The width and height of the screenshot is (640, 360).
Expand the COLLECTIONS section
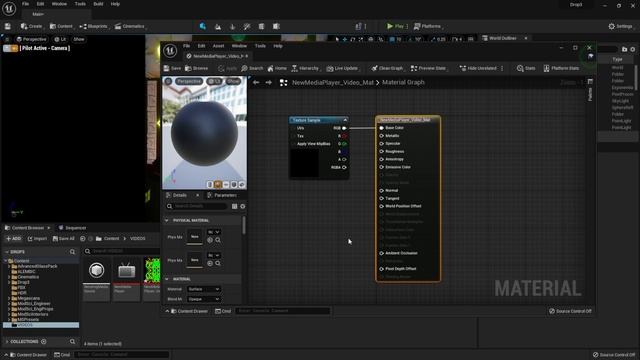click(x=7, y=342)
